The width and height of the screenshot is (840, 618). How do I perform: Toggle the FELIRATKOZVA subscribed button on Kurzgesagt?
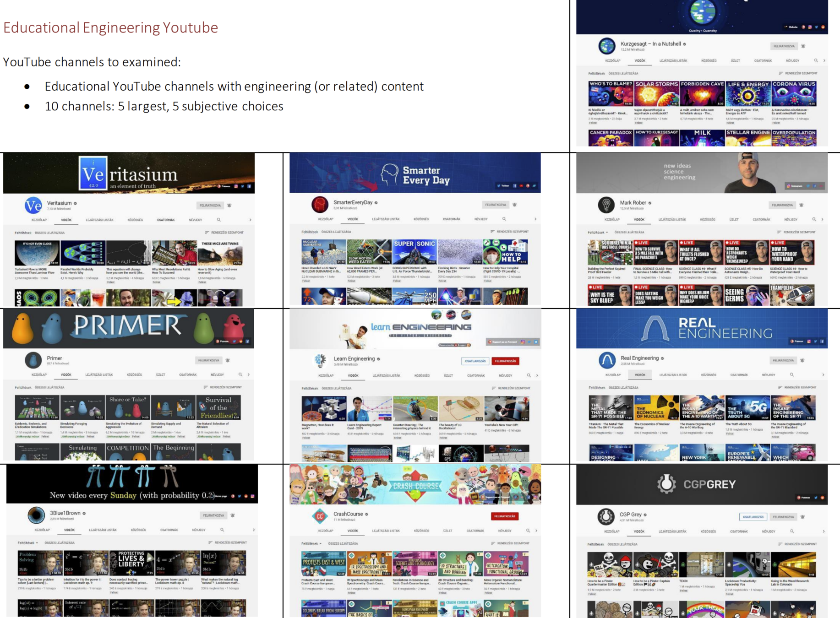click(x=784, y=46)
